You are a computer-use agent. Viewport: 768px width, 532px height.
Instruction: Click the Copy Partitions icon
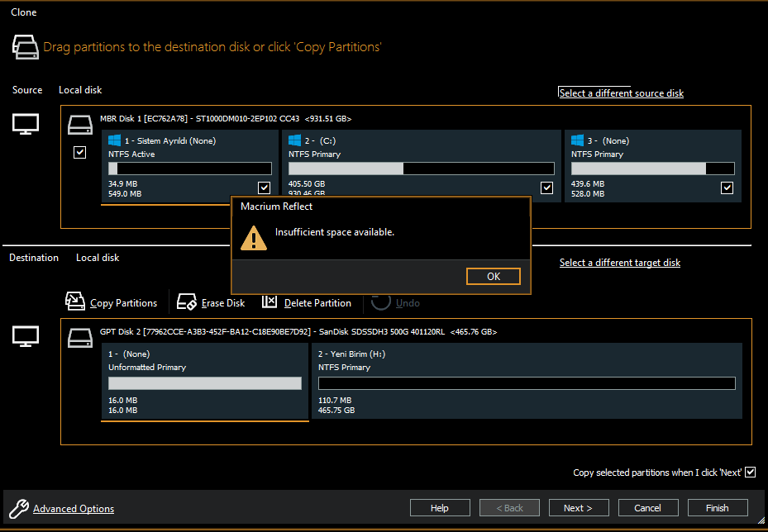point(75,302)
